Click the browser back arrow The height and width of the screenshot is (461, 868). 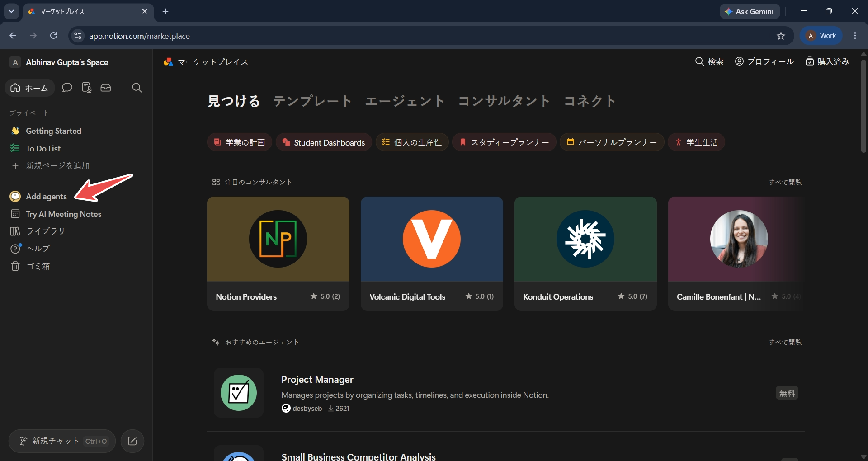[13, 36]
